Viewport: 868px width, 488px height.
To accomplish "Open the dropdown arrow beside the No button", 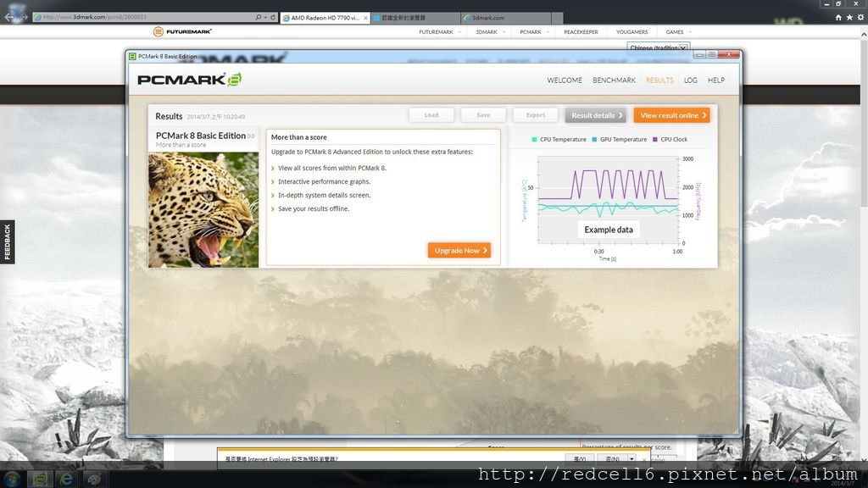I will (631, 459).
